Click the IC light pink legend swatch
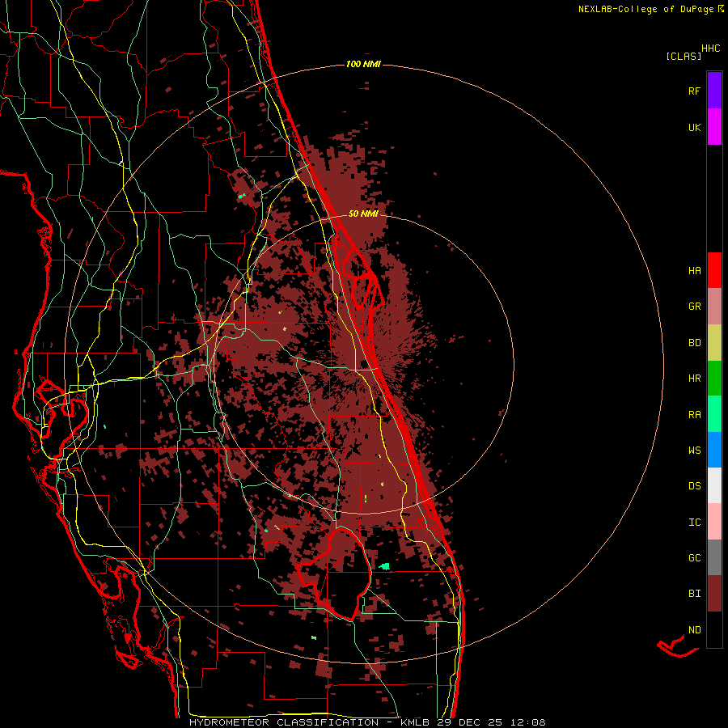Image resolution: width=728 pixels, height=728 pixels. (714, 522)
